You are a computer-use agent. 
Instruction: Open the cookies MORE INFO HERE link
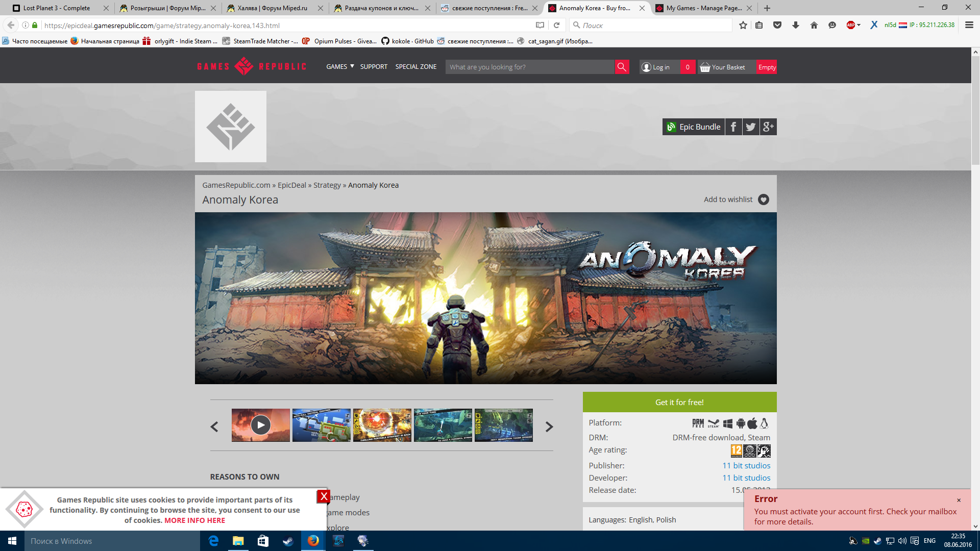194,520
